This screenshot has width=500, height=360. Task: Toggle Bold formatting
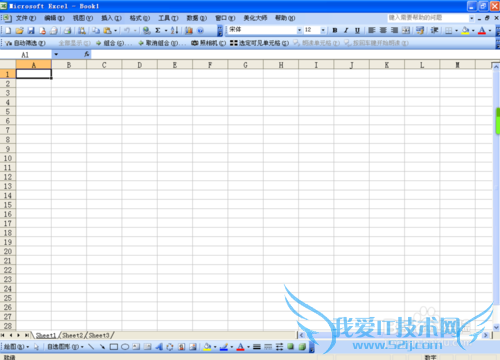point(335,30)
